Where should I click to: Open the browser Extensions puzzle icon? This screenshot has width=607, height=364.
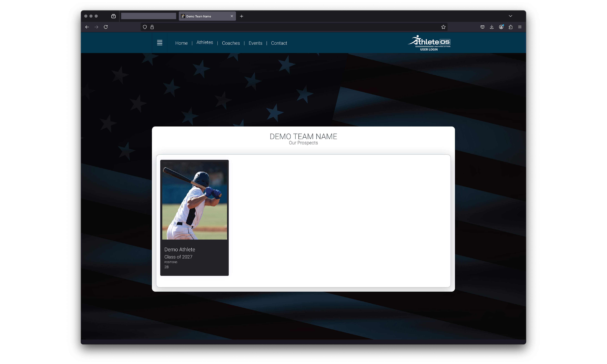pyautogui.click(x=511, y=27)
